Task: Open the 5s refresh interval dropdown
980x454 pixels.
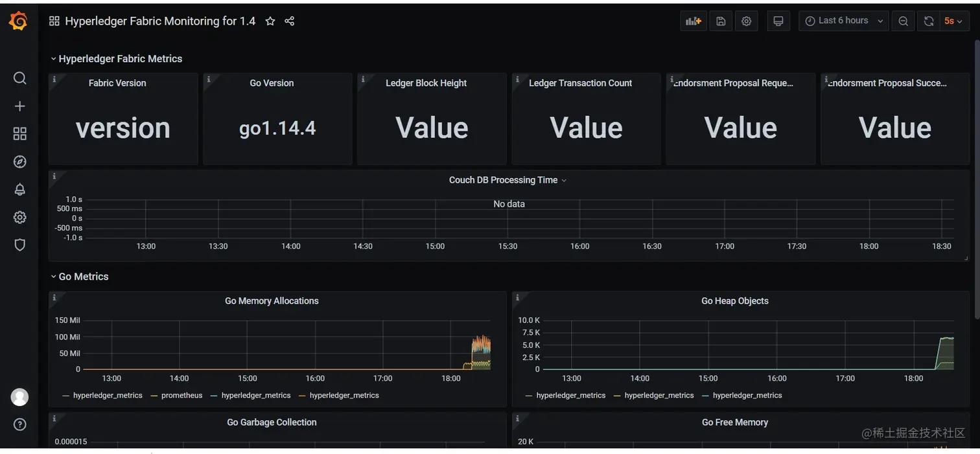Action: pyautogui.click(x=953, y=21)
